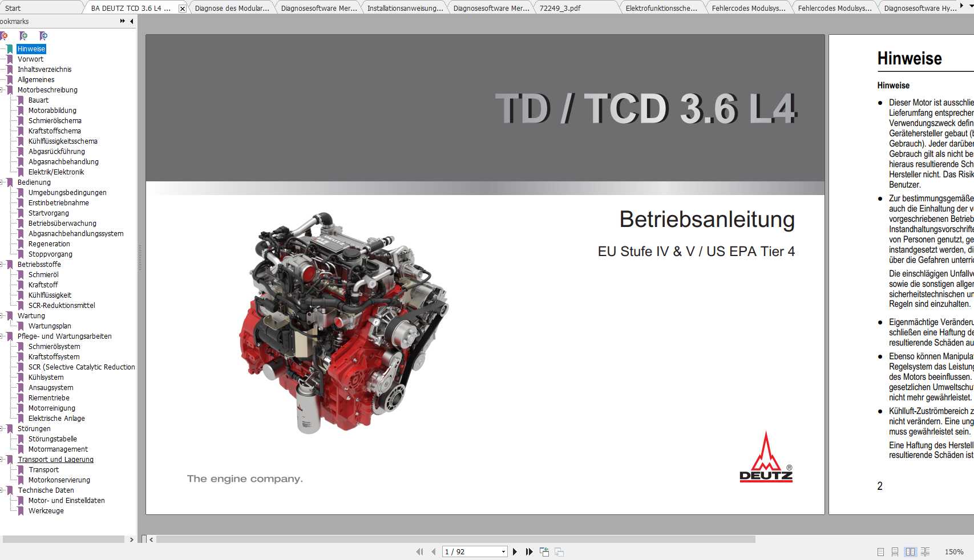Collapse the Störungen bookmark node
974x560 pixels.
click(x=2, y=429)
